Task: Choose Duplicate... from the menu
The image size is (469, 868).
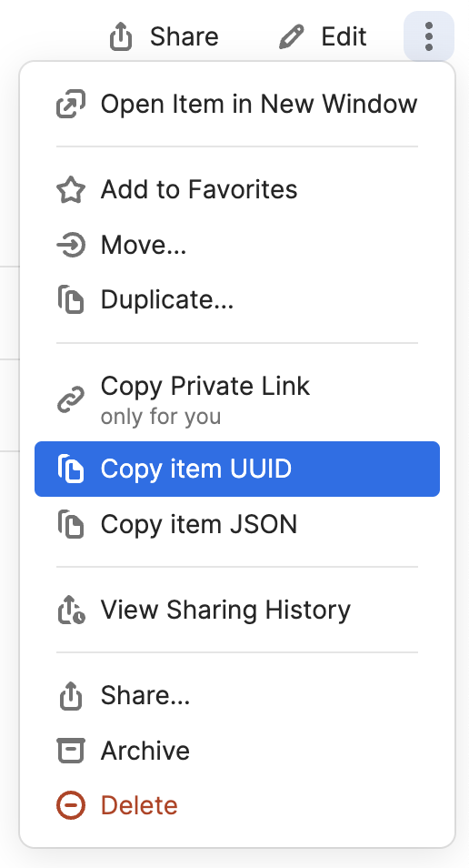Action: pos(237,300)
